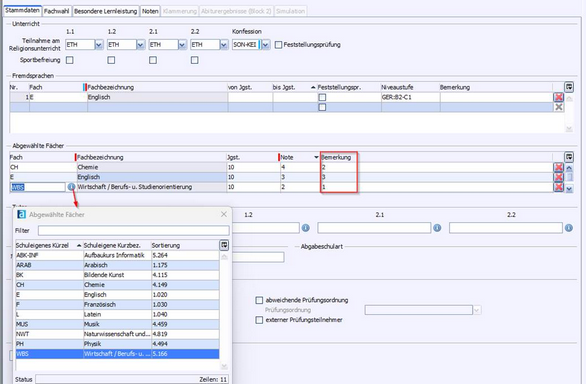Enable the Feststellungsprüfung checkbox

[x=278, y=45]
